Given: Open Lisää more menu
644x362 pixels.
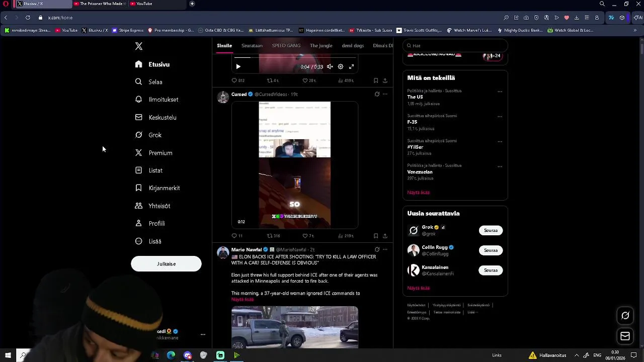Looking at the screenshot, I should 148,241.
